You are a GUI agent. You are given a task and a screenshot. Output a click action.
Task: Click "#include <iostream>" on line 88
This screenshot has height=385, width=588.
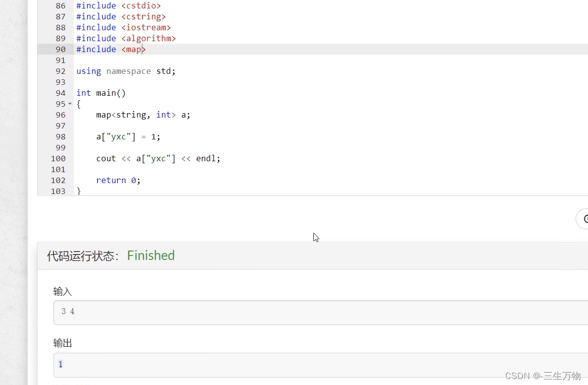pyautogui.click(x=123, y=27)
